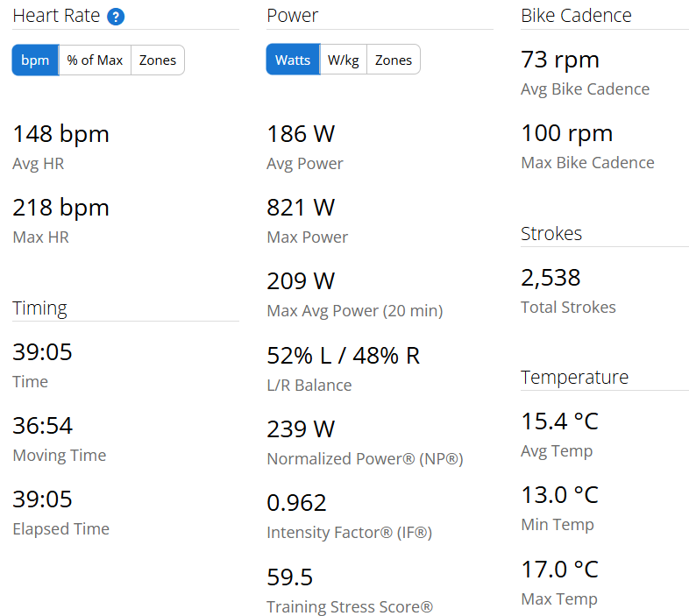The width and height of the screenshot is (689, 616).
Task: Click the 218 bpm Max HR value
Action: [60, 208]
